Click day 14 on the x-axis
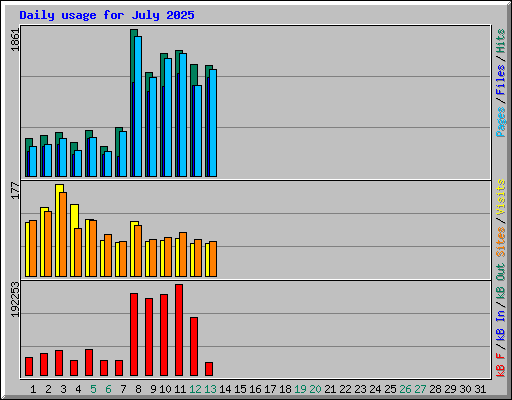Viewport: 512px width, 400px height. [225, 389]
